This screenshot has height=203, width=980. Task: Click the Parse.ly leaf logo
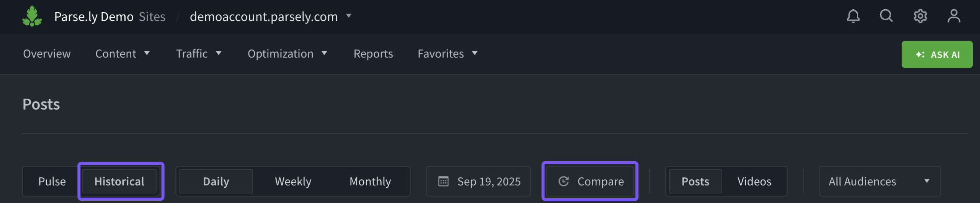pos(32,16)
